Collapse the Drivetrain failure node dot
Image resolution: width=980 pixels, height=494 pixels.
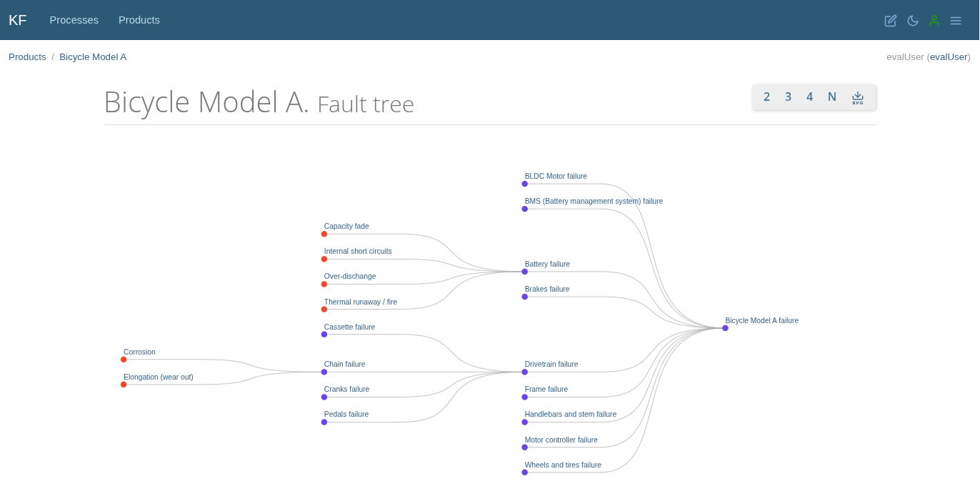tap(525, 372)
